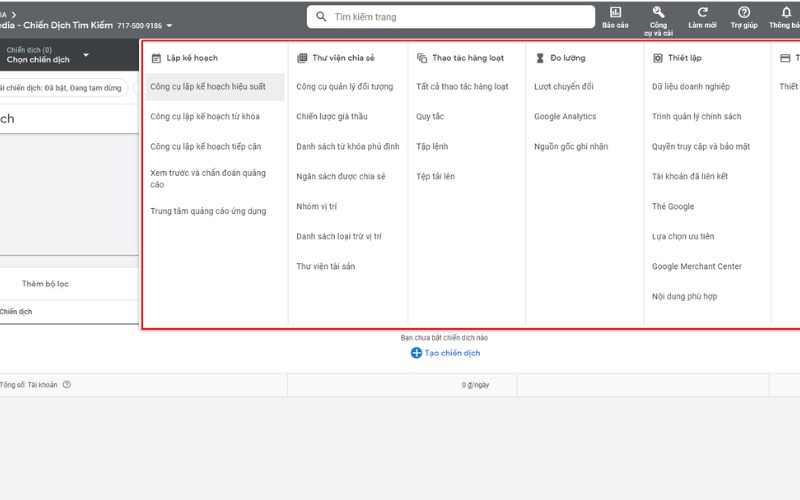Click the Làm mới refresh icon
Viewport: 800px width, 500px height.
702,12
